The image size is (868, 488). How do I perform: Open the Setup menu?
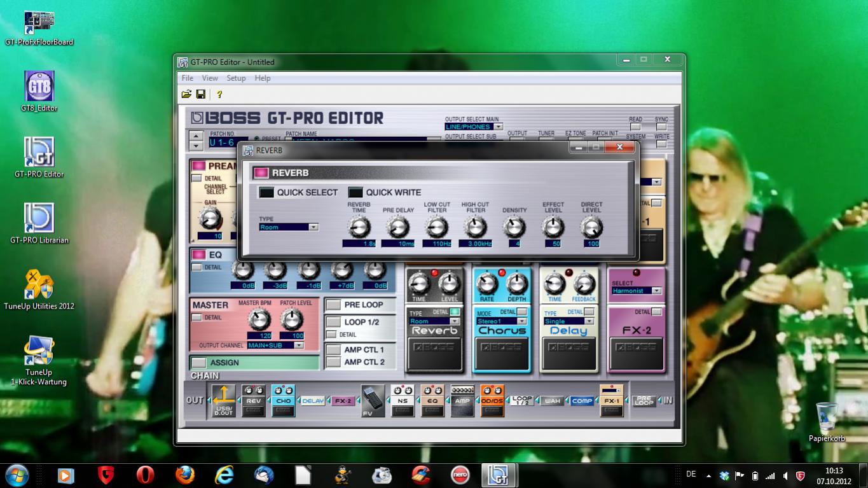tap(236, 78)
